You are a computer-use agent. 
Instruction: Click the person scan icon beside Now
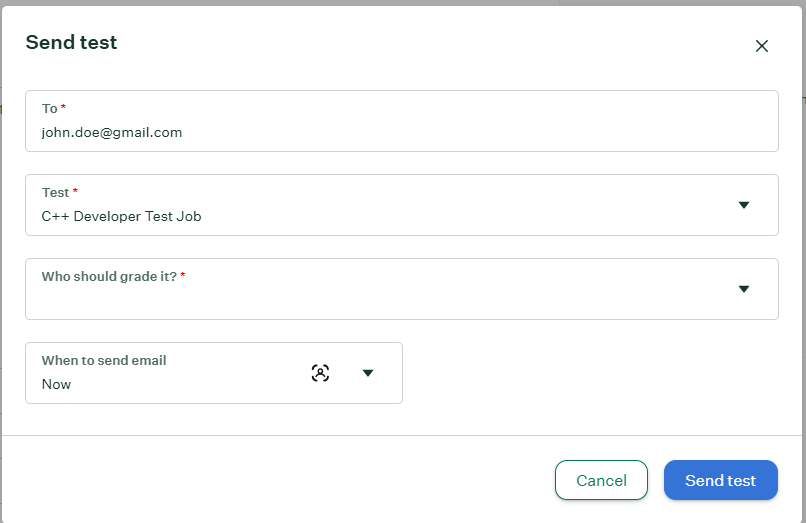tap(320, 373)
